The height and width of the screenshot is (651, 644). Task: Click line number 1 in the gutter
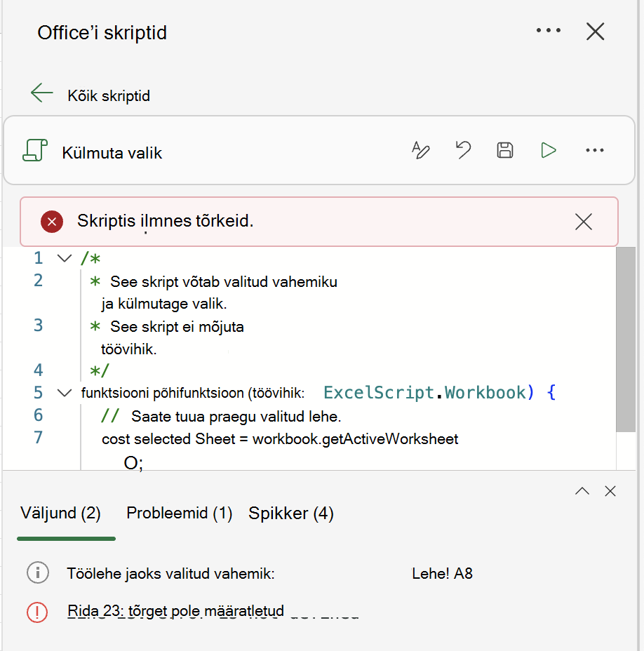point(38,258)
